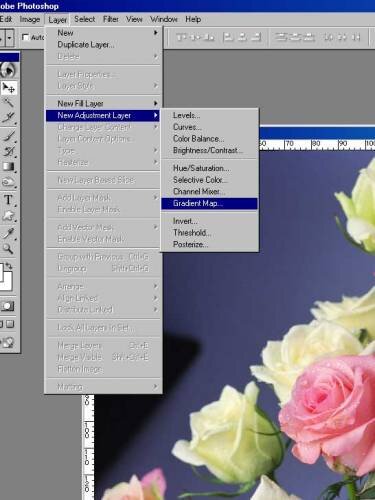This screenshot has width=375, height=500.
Task: Align right edges icon in options bar
Action: pos(256,37)
